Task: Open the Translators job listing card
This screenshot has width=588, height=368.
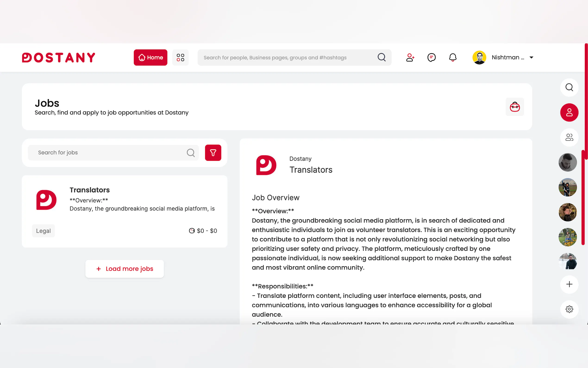Action: click(125, 211)
